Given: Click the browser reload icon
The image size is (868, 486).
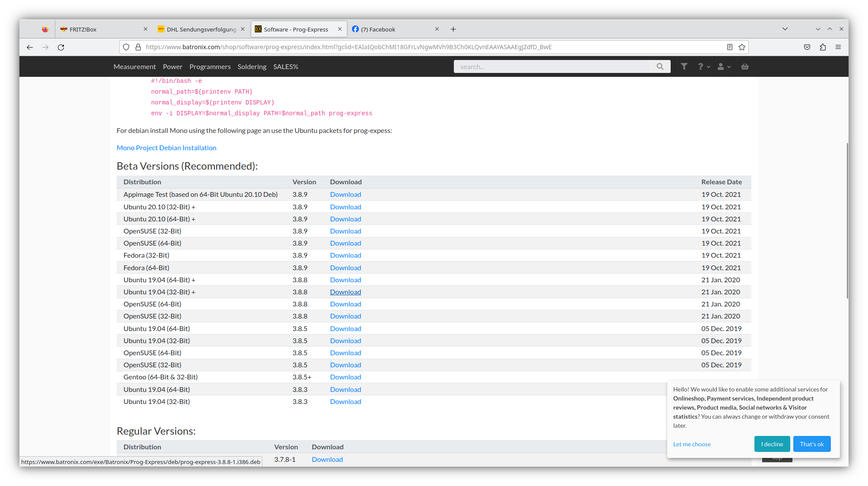Looking at the screenshot, I should [61, 47].
